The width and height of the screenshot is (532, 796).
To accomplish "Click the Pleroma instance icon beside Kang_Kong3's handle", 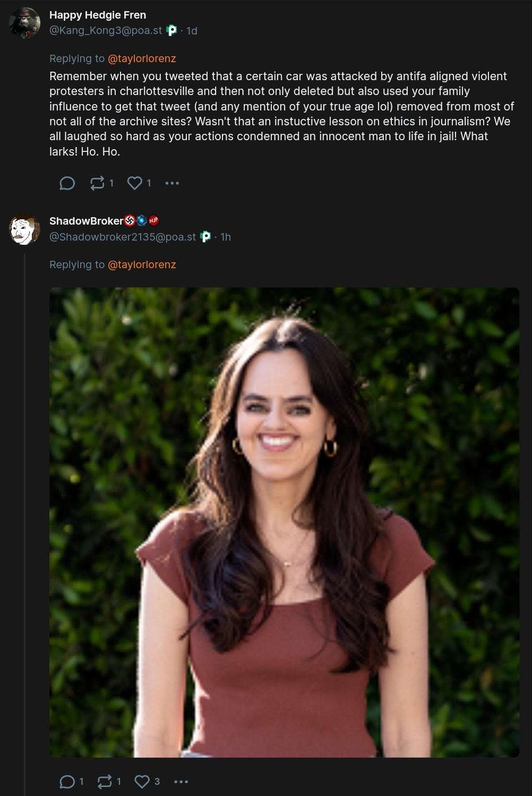I will 171,30.
